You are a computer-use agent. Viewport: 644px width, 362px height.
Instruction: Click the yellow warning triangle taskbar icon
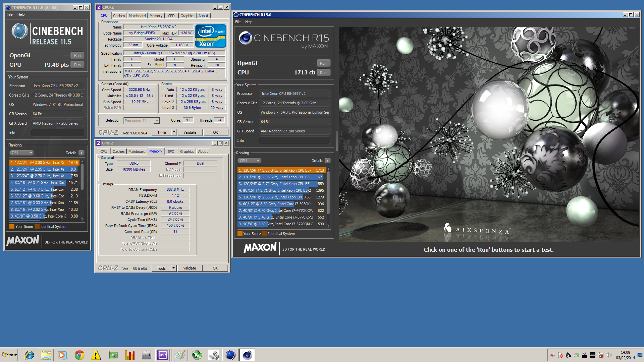point(96,355)
